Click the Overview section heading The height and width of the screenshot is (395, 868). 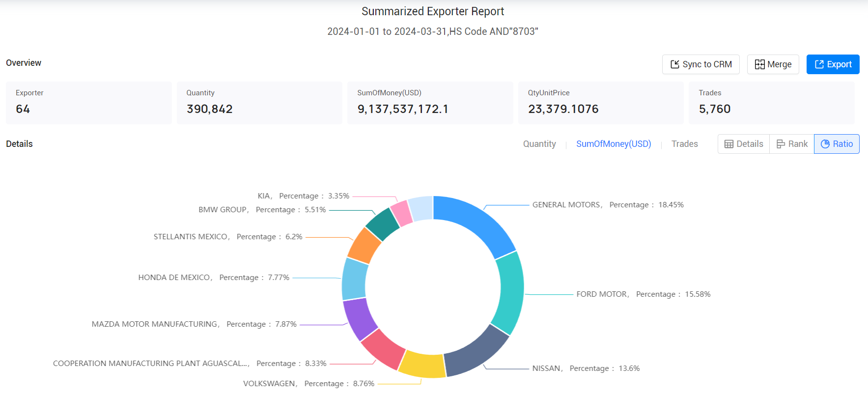(24, 63)
